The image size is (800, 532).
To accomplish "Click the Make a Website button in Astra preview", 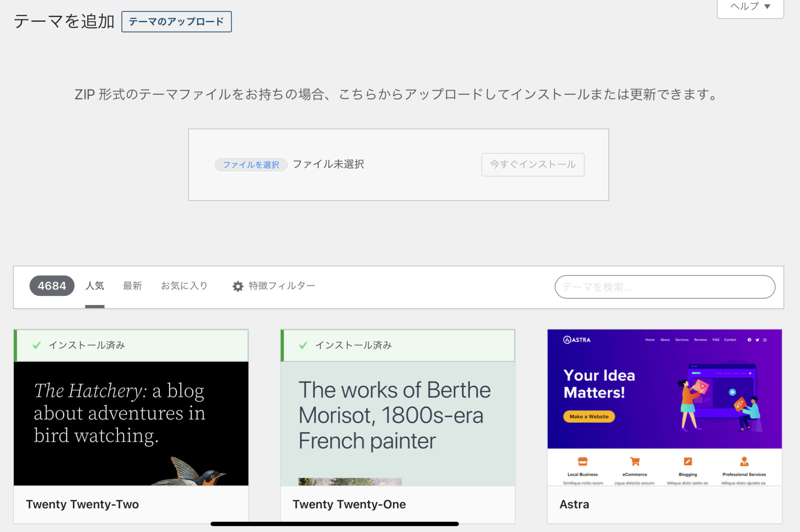I will [589, 417].
